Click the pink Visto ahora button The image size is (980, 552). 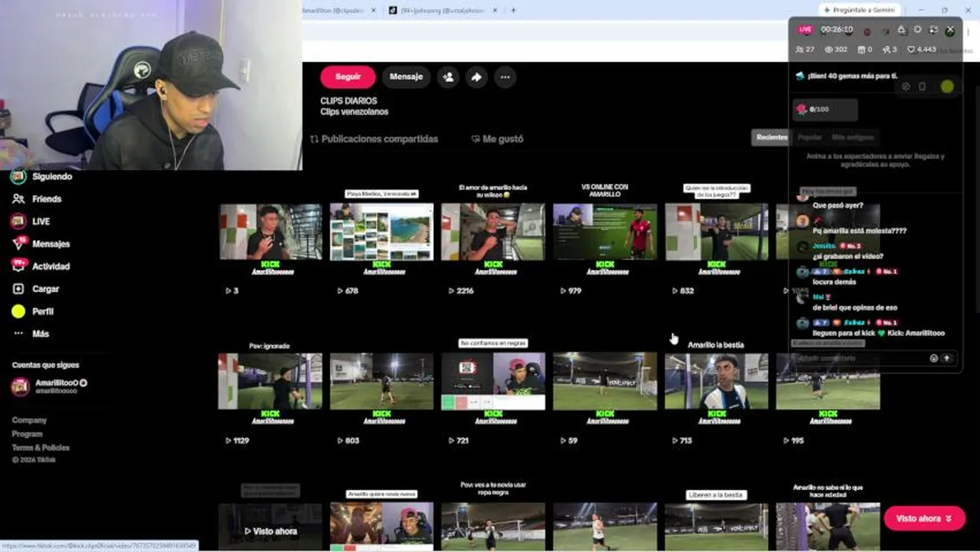point(924,518)
